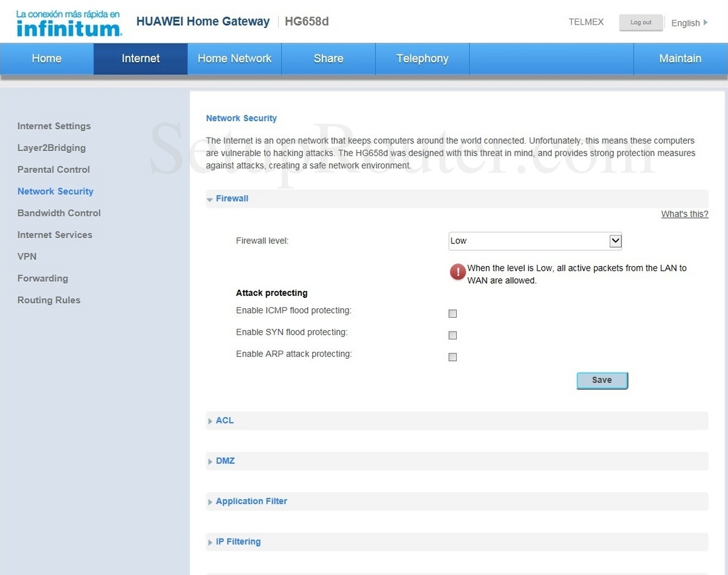Image resolution: width=728 pixels, height=575 pixels.
Task: Select Bandwidth Control in the sidebar
Action: (59, 213)
